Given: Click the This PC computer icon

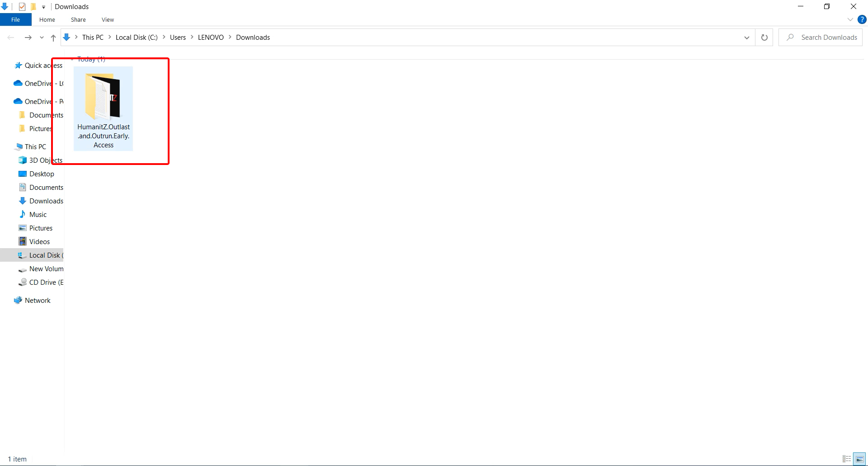Looking at the screenshot, I should (18, 147).
